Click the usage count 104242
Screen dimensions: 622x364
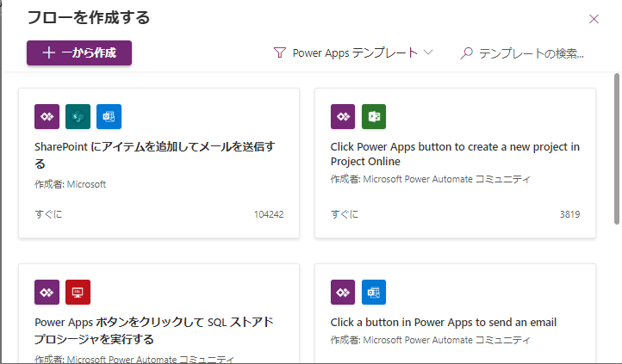click(x=269, y=214)
